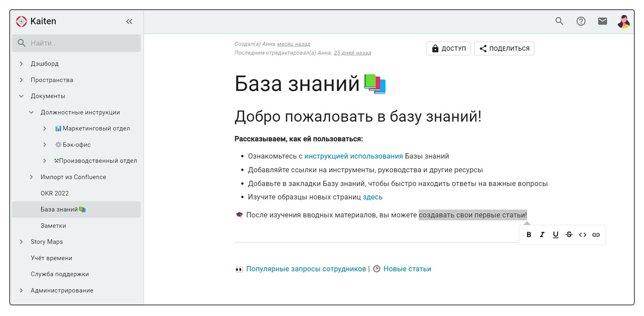Open messages via envelope icon
The width and height of the screenshot is (644, 316).
coord(603,21)
